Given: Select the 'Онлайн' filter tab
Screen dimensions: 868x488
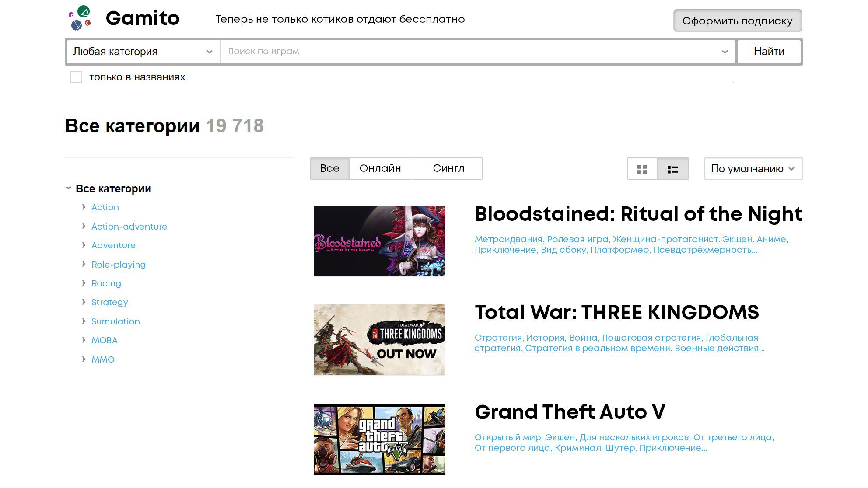Looking at the screenshot, I should (x=380, y=169).
